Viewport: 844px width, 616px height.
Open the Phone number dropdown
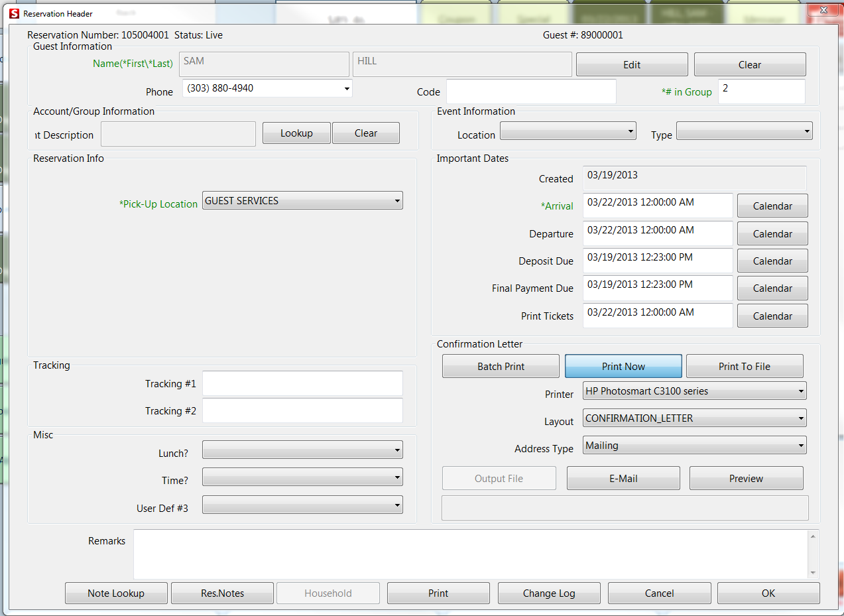[347, 88]
